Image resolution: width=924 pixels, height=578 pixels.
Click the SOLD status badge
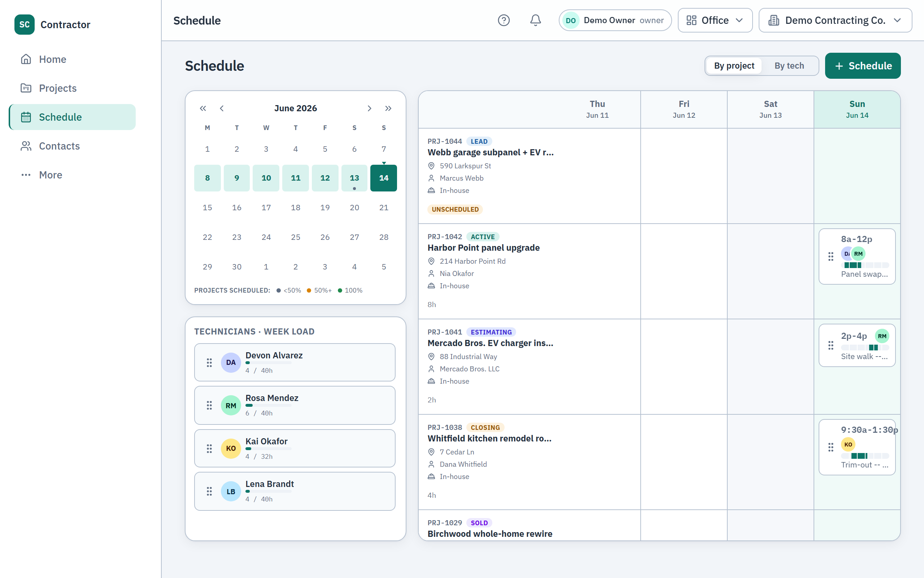coord(479,523)
